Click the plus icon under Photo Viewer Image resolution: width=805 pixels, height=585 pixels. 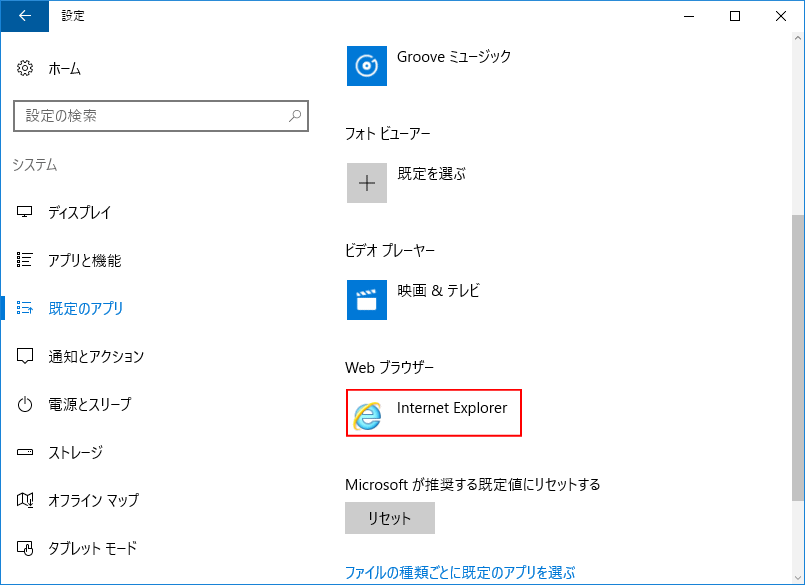click(x=366, y=183)
